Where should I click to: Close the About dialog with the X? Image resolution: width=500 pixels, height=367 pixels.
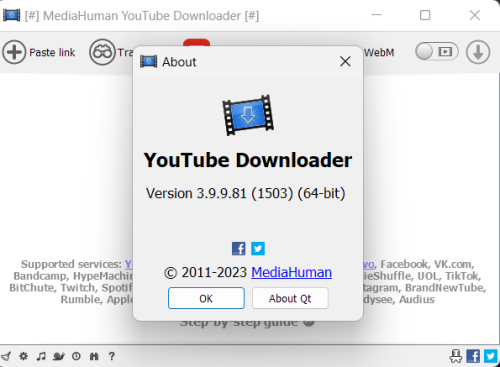coord(345,61)
